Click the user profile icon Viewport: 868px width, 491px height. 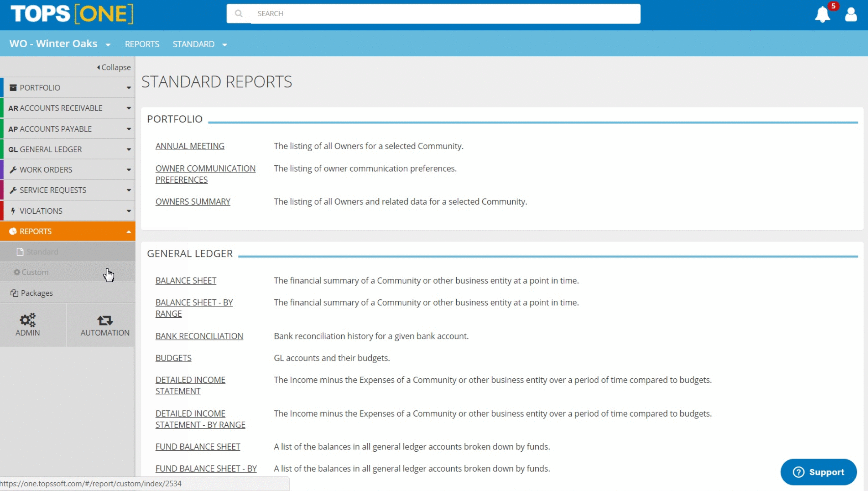click(851, 14)
